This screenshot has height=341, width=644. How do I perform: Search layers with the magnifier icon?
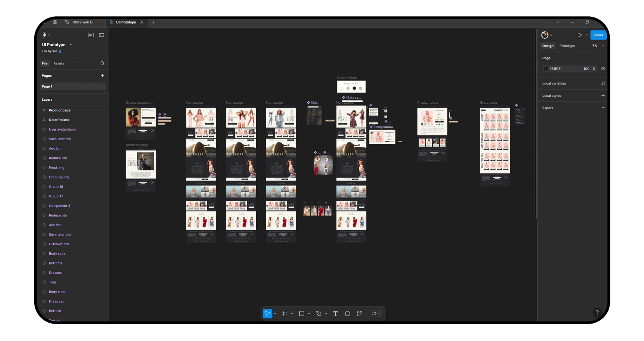(x=102, y=63)
